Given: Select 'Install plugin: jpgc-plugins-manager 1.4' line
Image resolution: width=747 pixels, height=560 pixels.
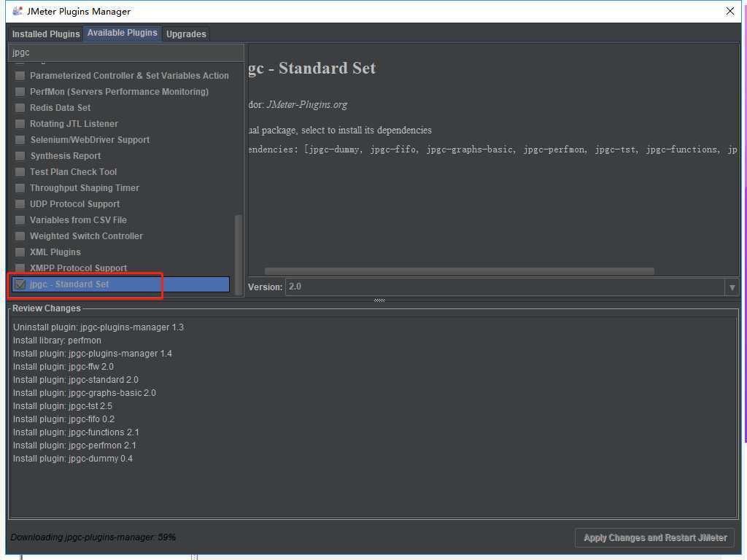Looking at the screenshot, I should 93,354.
